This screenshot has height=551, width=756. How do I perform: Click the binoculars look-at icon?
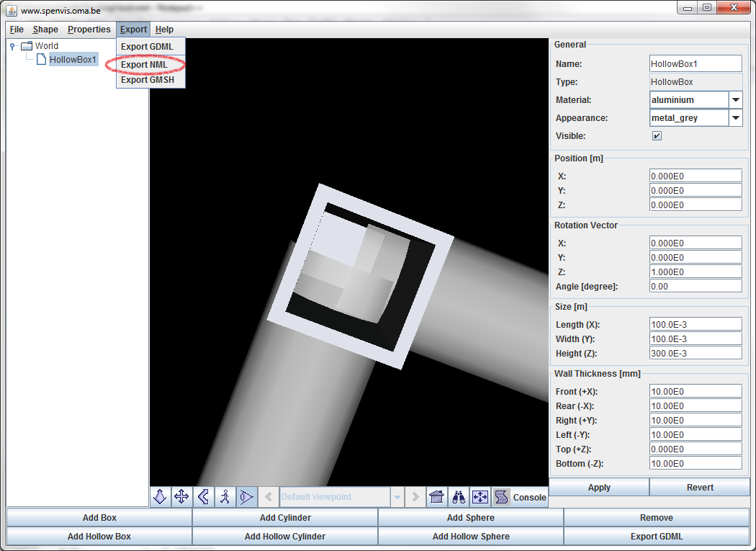(458, 496)
